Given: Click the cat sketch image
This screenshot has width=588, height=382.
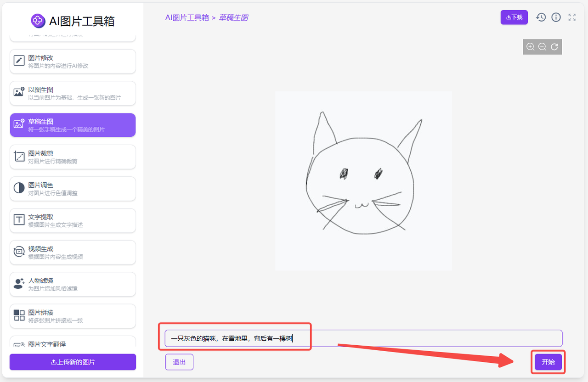Looking at the screenshot, I should click(x=363, y=181).
